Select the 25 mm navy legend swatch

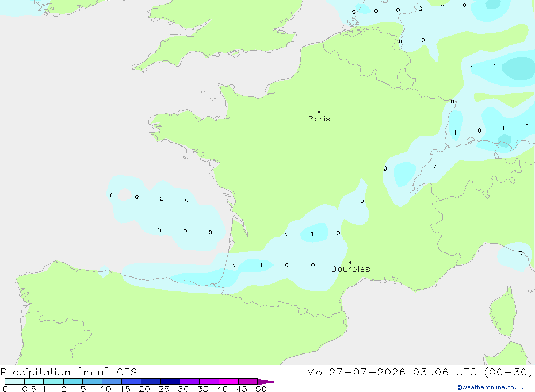[x=170, y=381]
